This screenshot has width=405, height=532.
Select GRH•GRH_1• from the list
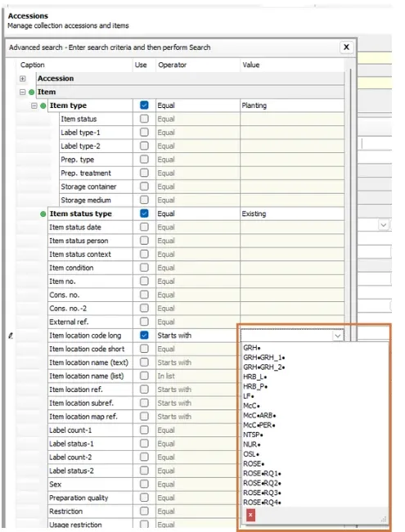click(x=264, y=358)
